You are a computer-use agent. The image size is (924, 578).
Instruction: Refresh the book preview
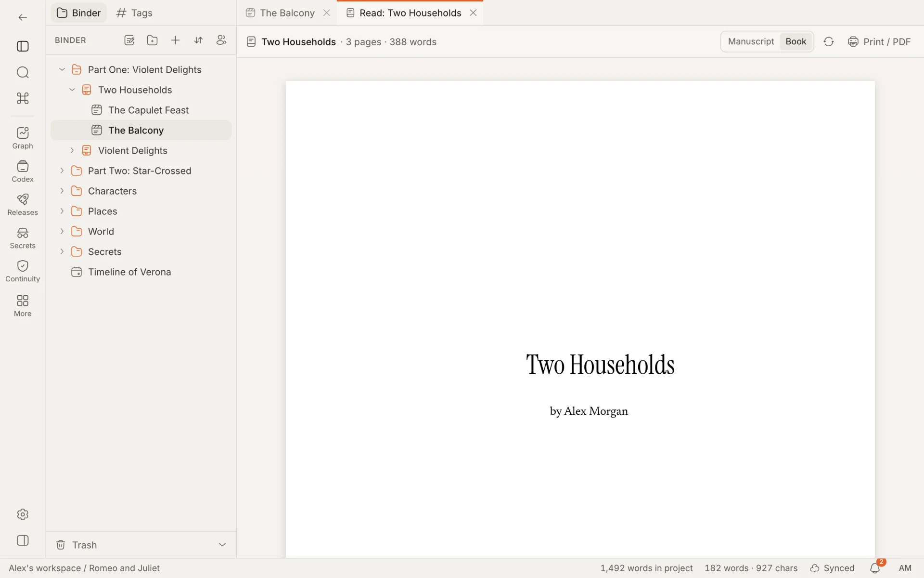828,42
